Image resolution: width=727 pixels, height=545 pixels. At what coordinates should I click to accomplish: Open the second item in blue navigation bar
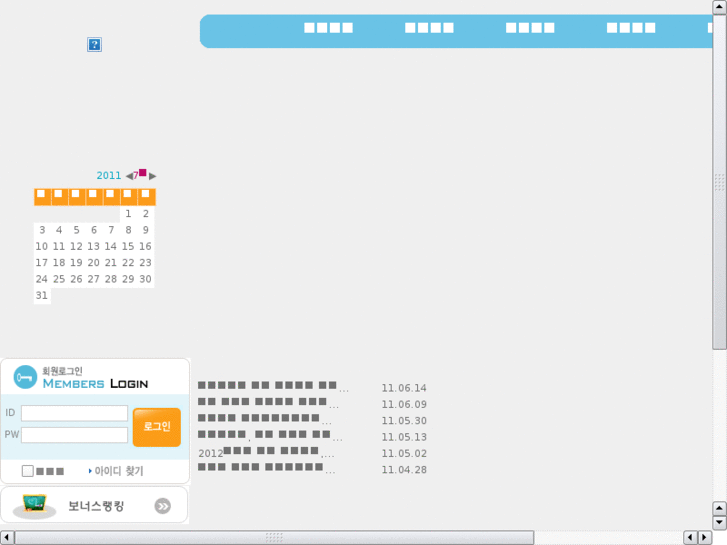tap(429, 28)
